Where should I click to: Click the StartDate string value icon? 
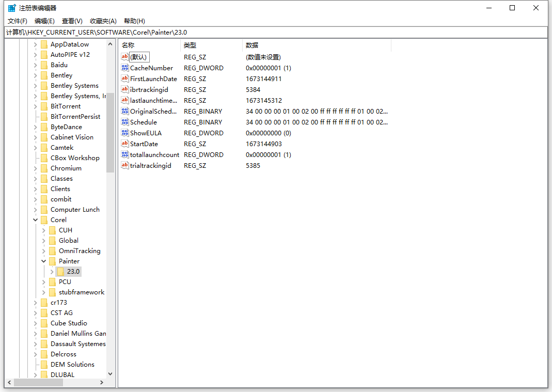point(124,144)
